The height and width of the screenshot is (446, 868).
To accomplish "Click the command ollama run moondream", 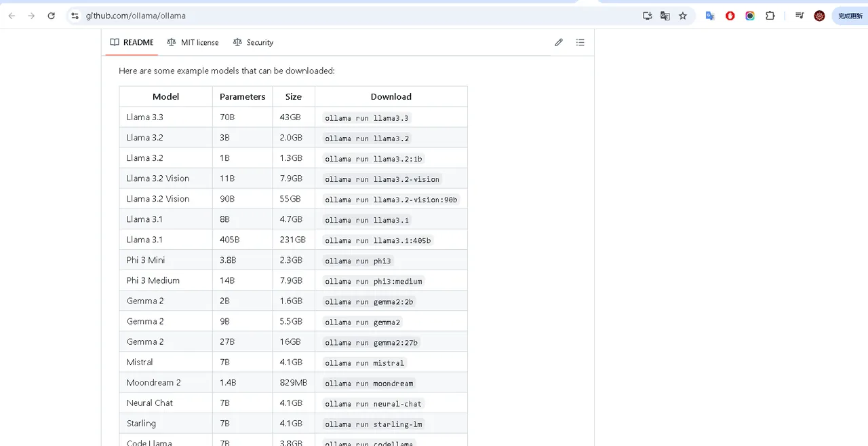I will 369,382.
